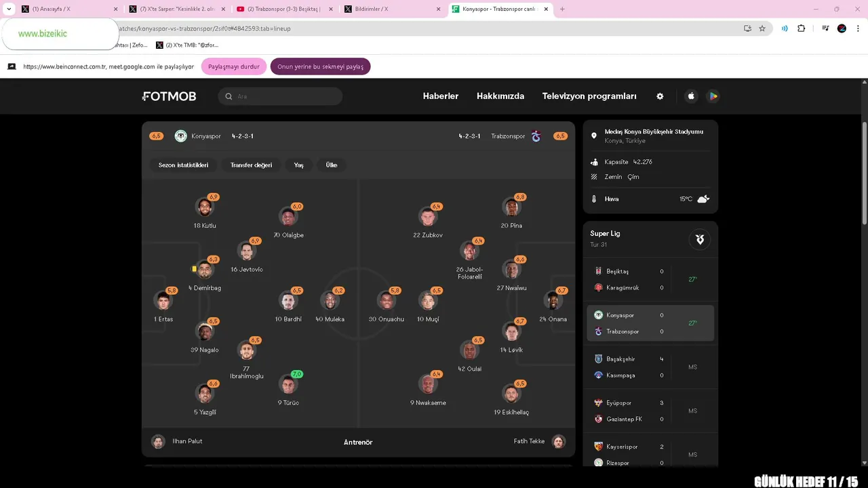Image resolution: width=868 pixels, height=488 pixels.
Task: Select the Transfer değeri filter
Action: [251, 165]
